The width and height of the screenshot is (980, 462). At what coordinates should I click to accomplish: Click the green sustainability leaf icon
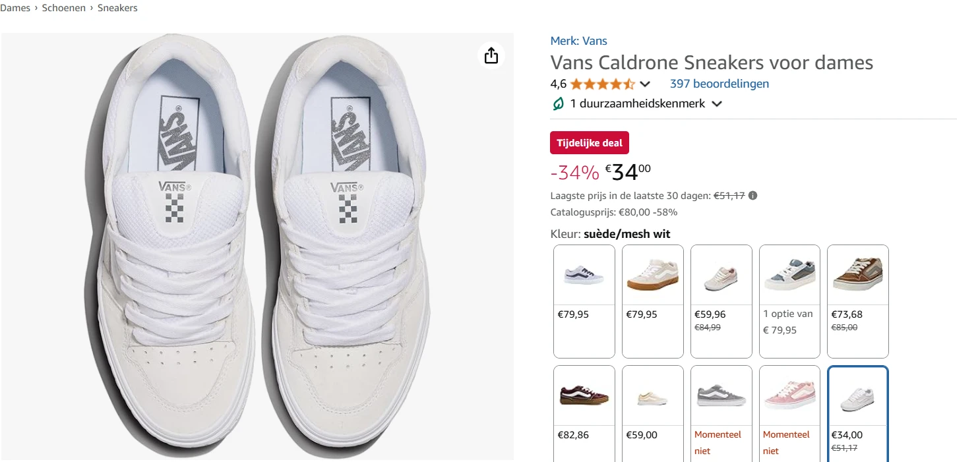click(557, 103)
